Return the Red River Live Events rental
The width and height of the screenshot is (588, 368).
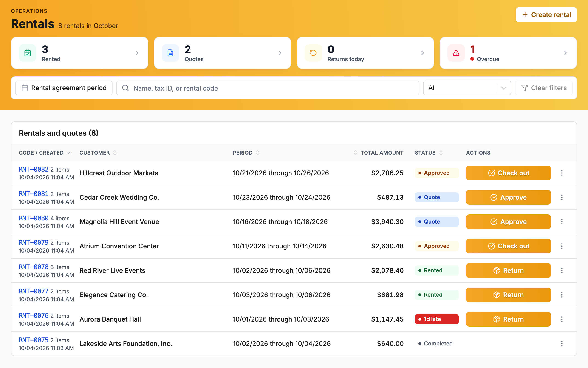[x=508, y=270]
